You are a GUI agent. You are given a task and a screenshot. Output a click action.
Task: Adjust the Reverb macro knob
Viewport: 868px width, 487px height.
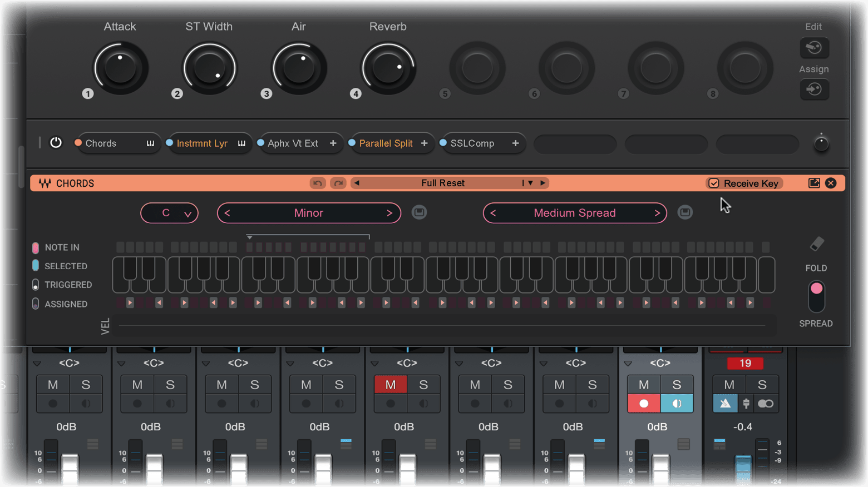pyautogui.click(x=388, y=68)
